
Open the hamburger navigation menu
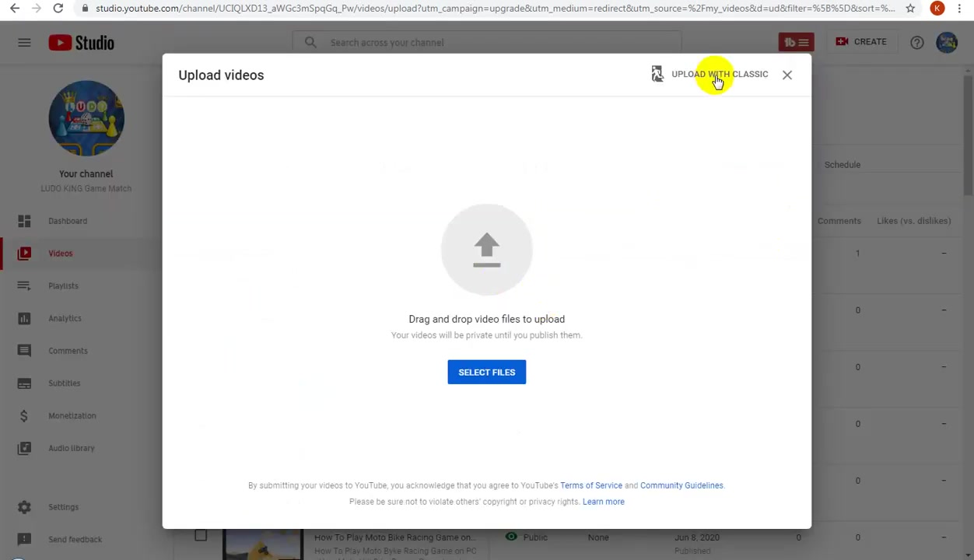click(24, 42)
